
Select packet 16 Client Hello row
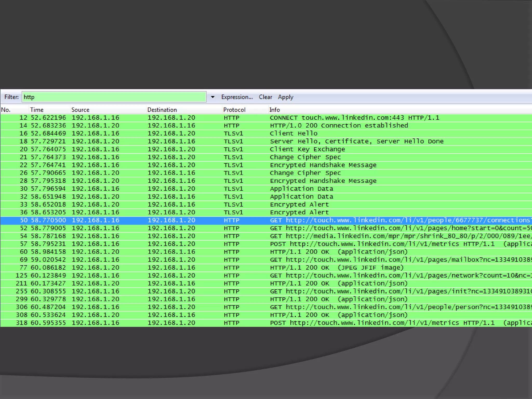pos(294,134)
